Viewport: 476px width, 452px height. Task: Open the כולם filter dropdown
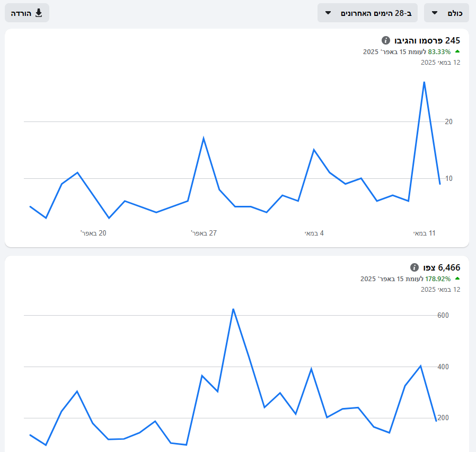pyautogui.click(x=446, y=13)
